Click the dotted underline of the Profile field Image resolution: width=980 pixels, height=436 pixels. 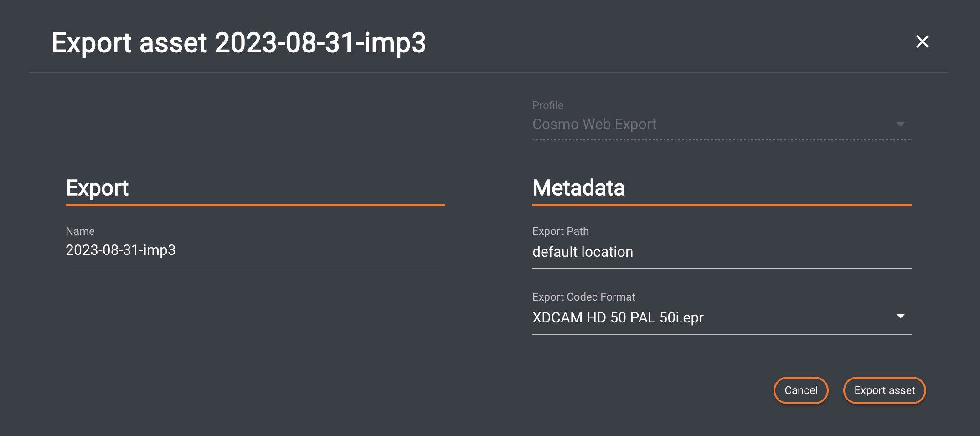722,139
